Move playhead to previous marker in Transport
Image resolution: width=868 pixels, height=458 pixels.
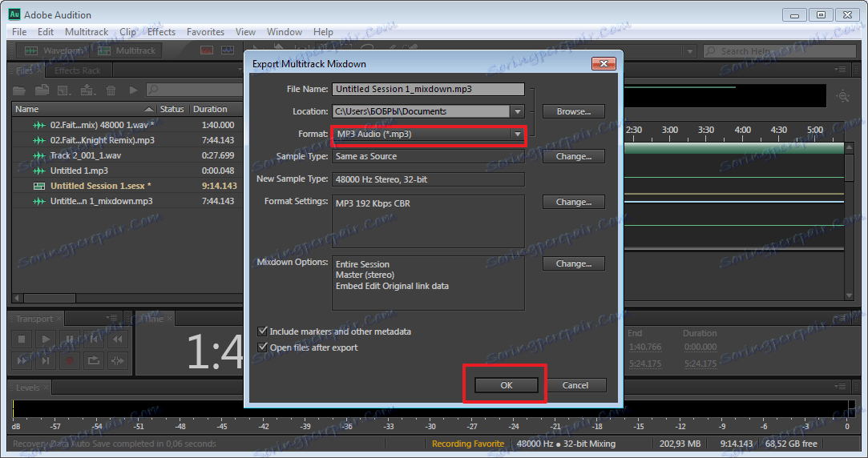coord(94,339)
